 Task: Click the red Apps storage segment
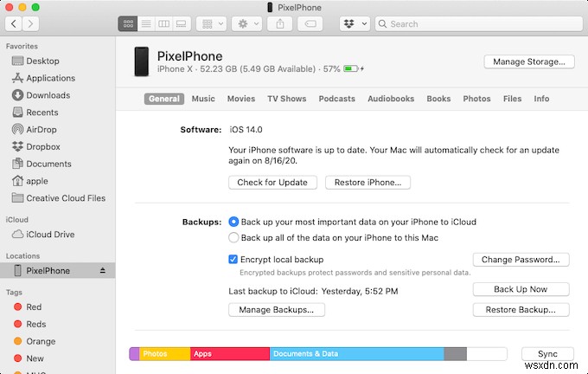pos(230,354)
